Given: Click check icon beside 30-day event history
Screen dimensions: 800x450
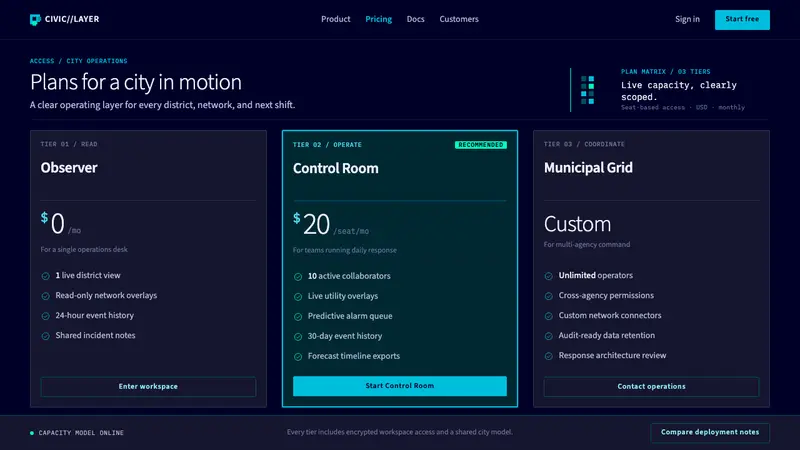Looking at the screenshot, I should [x=298, y=336].
